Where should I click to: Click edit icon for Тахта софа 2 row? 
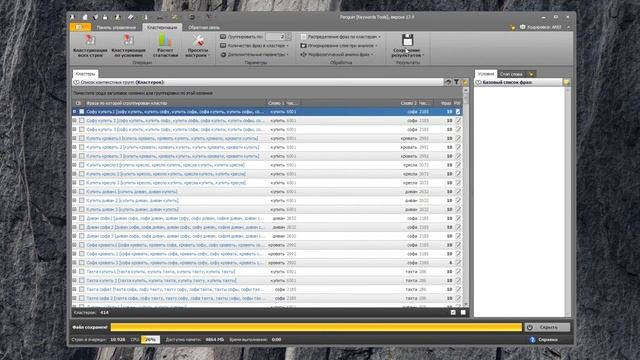click(458, 298)
